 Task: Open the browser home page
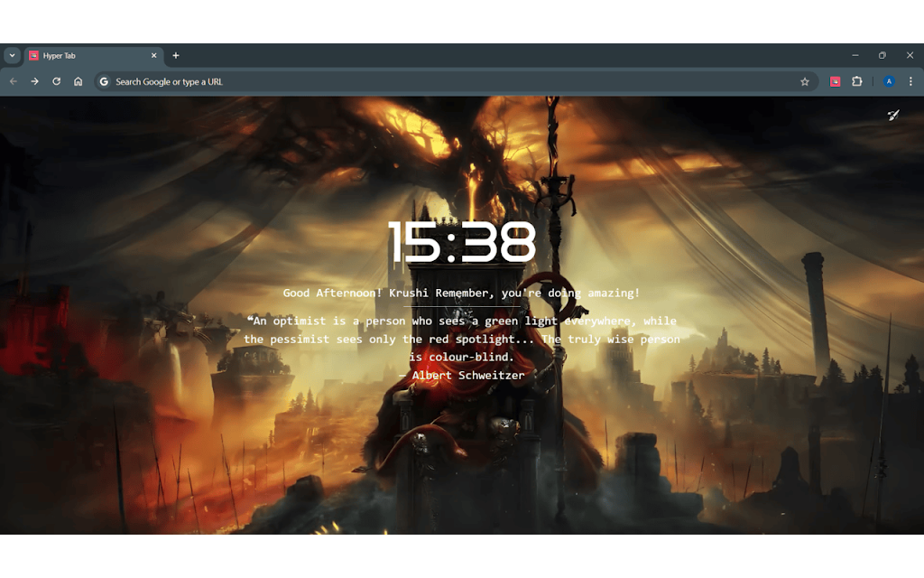(78, 81)
